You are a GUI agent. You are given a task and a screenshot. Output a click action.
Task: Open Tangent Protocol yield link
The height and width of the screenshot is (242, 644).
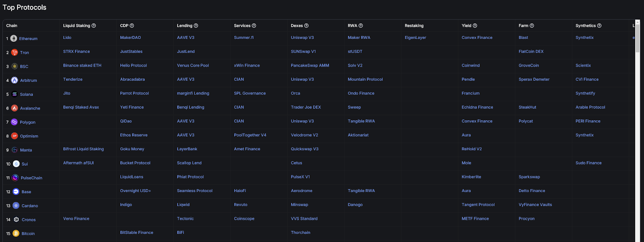tap(478, 205)
